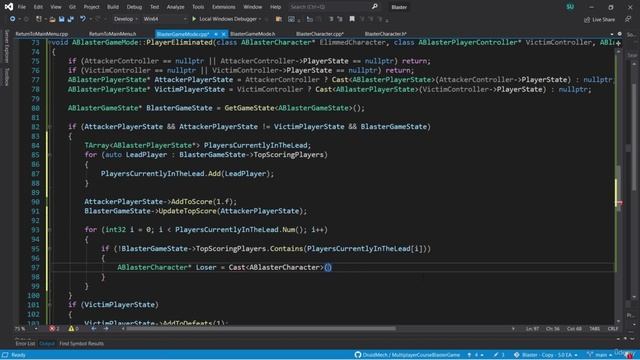Collapse the if block at line 82
The width and height of the screenshot is (640, 360).
pos(49,127)
